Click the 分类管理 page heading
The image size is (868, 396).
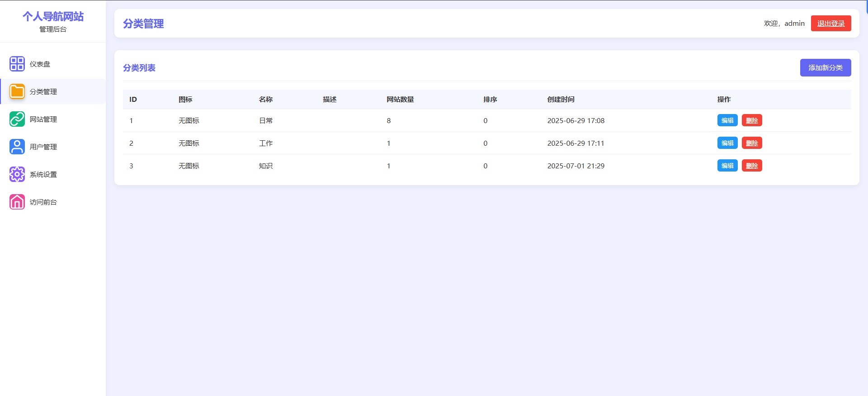(x=143, y=24)
